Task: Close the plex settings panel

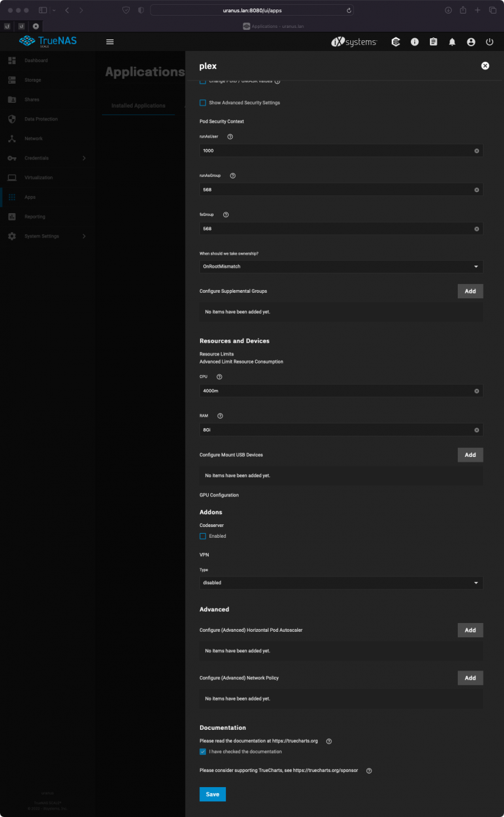Action: click(x=485, y=65)
